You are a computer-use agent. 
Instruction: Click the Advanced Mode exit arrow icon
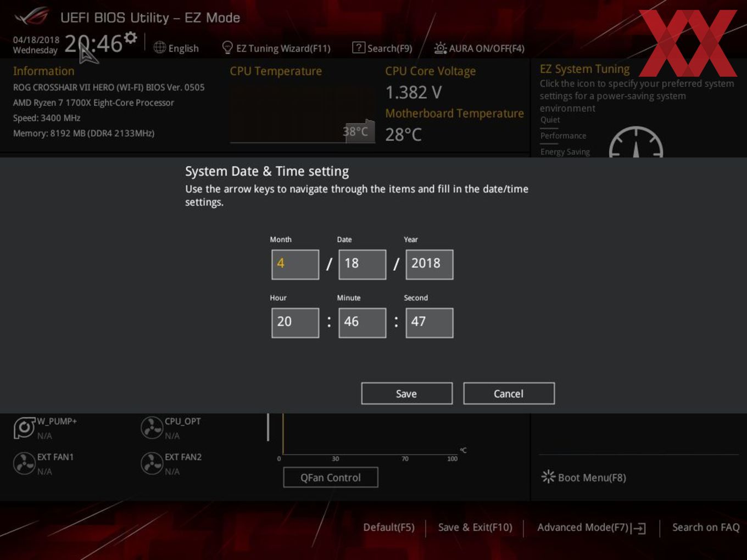pos(638,528)
